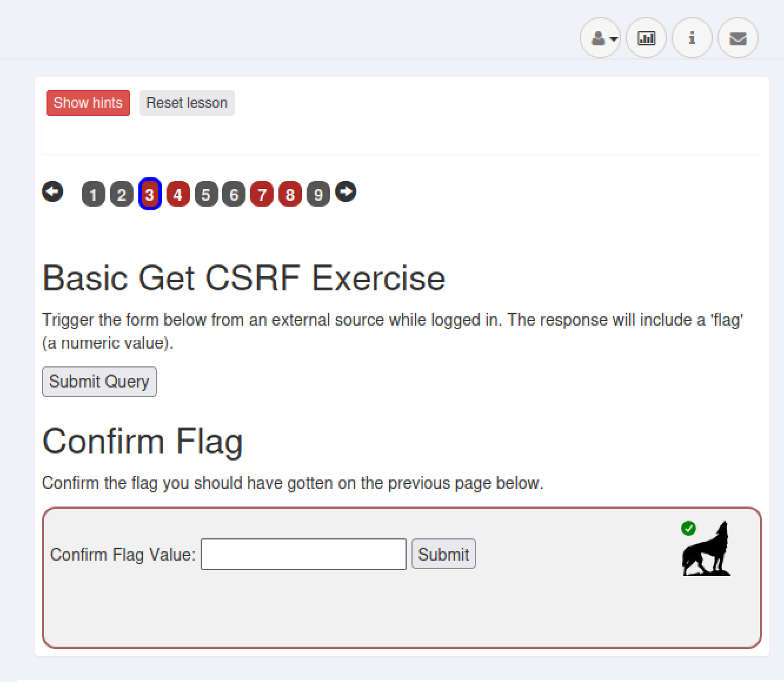The height and width of the screenshot is (682, 784).
Task: Click the howling wolf logo image
Action: pos(706,549)
